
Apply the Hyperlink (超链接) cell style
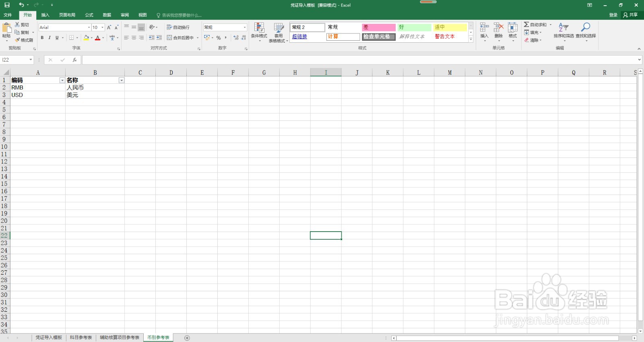308,36
